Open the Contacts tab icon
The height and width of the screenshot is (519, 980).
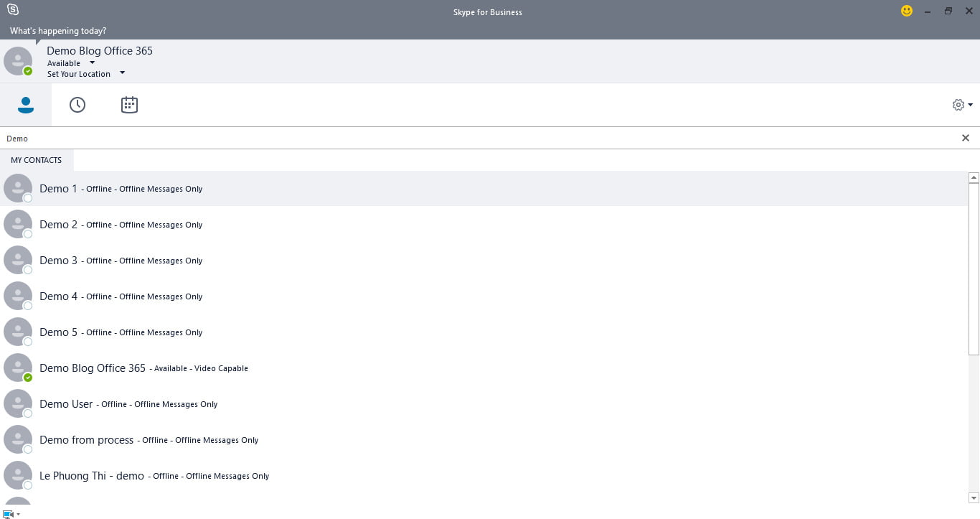click(26, 105)
